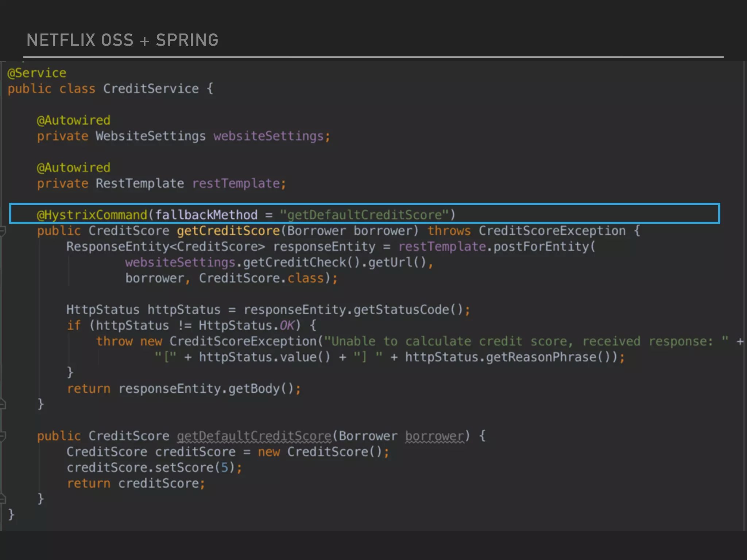Click the 'if' keyword

[74, 325]
